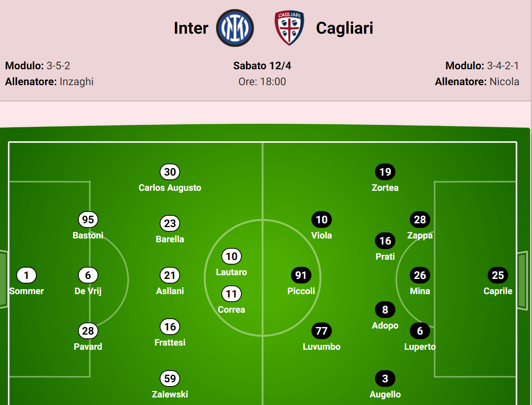Click the Inter club crest logo

235,28
